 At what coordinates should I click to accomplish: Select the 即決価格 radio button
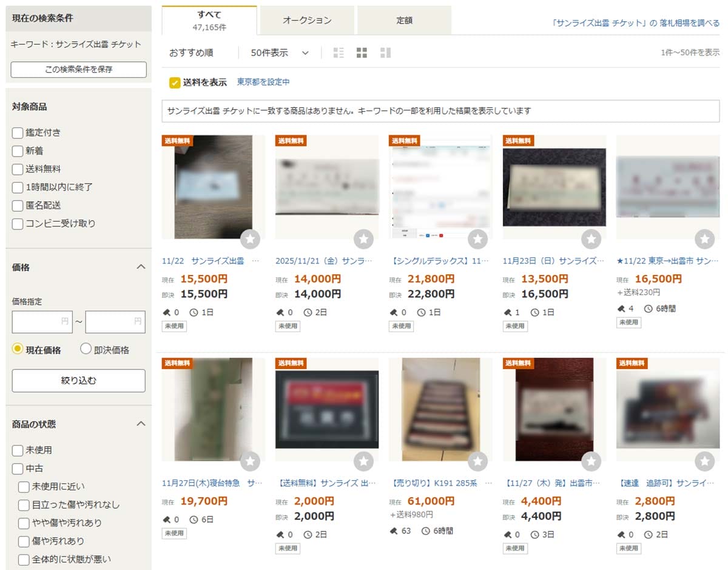pyautogui.click(x=86, y=349)
